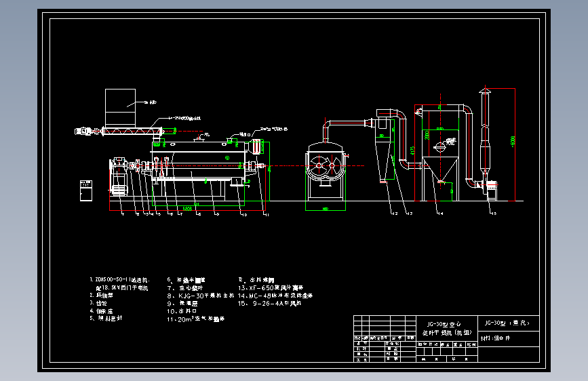The height and width of the screenshot is (381, 588).
Task: Click legend entry '5、填料密封'
Action: [106, 319]
